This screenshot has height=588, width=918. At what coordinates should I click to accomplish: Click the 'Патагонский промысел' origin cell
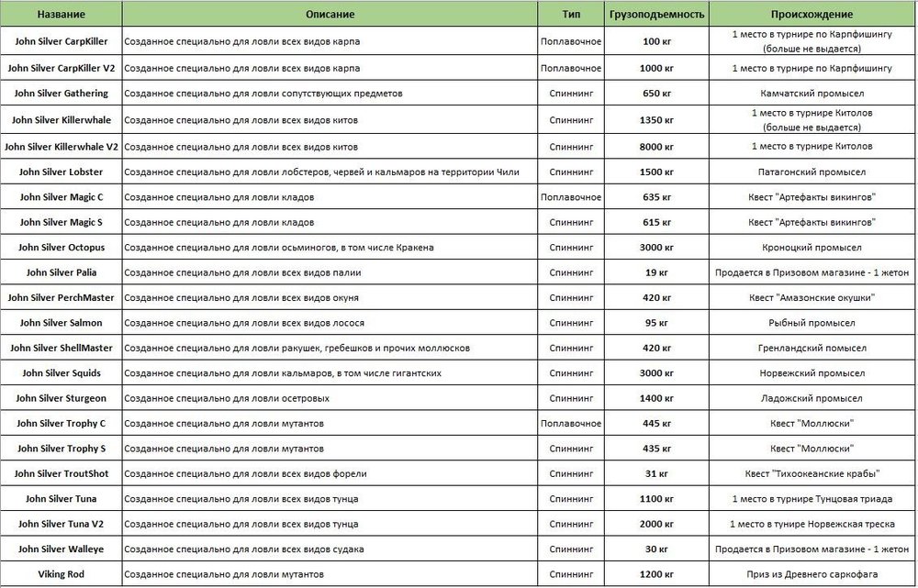[812, 172]
